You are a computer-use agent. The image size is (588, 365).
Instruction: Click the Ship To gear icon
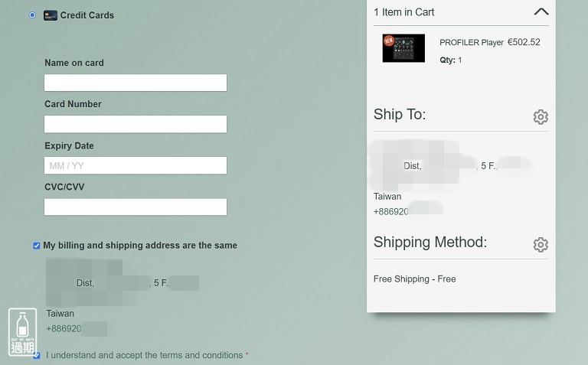(x=541, y=117)
